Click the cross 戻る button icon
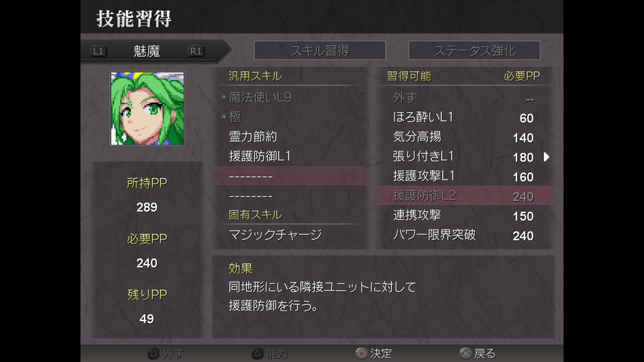Viewport: 644px width, 362px height. click(x=466, y=353)
